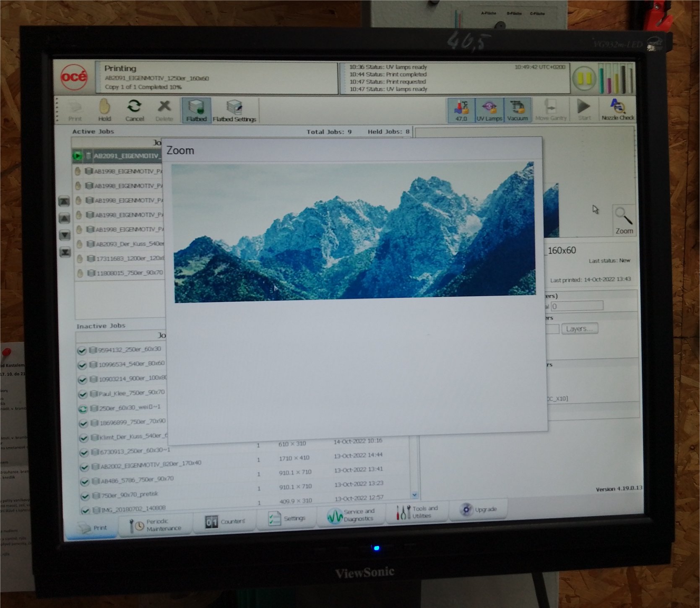
Task: Select inactive job 18696899_750er_70x90
Action: pos(123,422)
